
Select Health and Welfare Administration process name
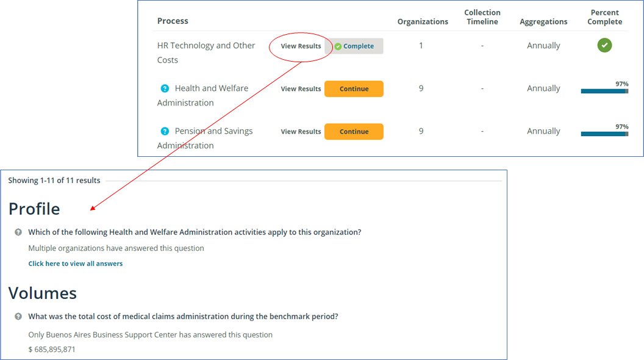pyautogui.click(x=203, y=95)
